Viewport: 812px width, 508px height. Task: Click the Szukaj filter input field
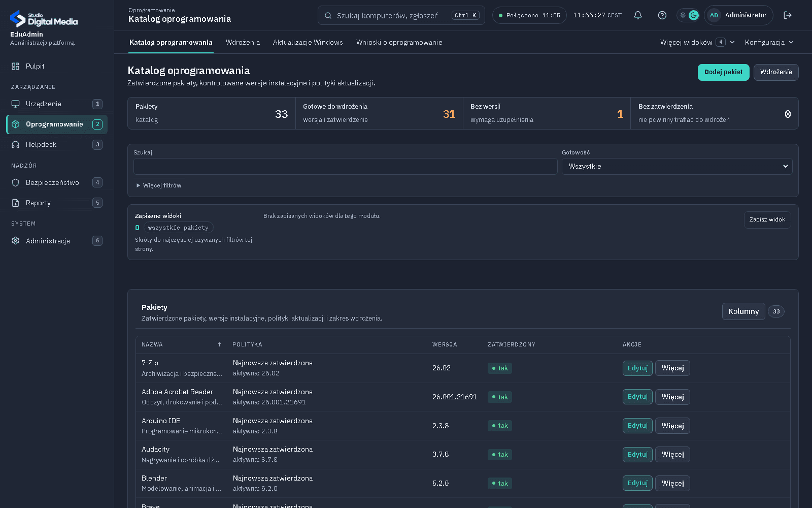(x=345, y=166)
